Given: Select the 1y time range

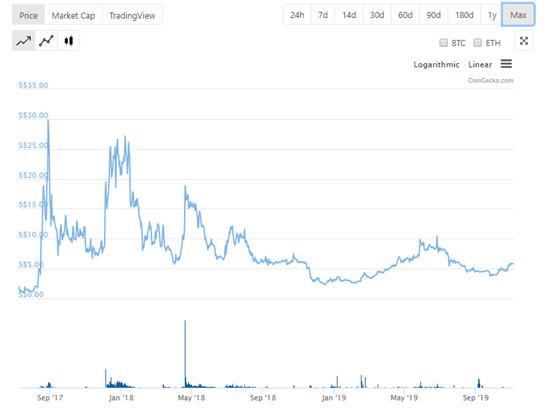Looking at the screenshot, I should tap(492, 15).
